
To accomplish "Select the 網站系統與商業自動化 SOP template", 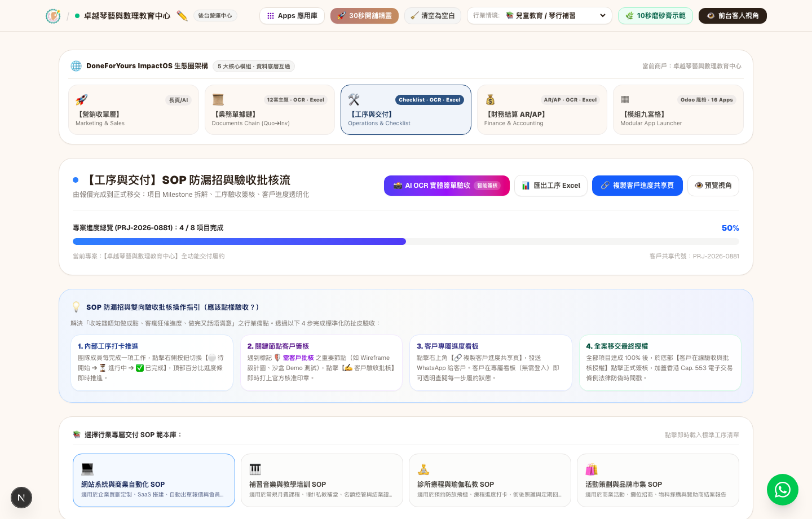I will (154, 480).
